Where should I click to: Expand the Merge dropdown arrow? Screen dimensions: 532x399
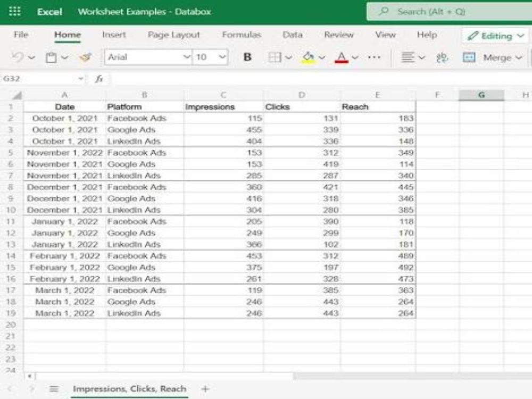click(x=518, y=57)
